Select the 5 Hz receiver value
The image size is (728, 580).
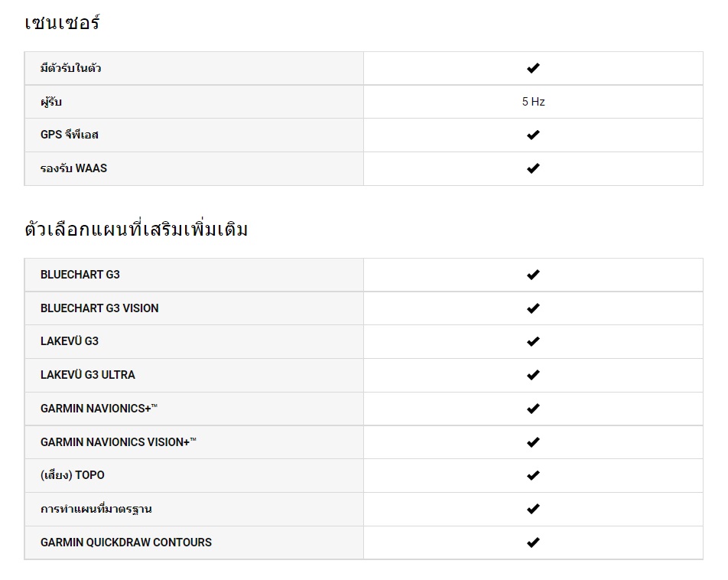point(533,102)
